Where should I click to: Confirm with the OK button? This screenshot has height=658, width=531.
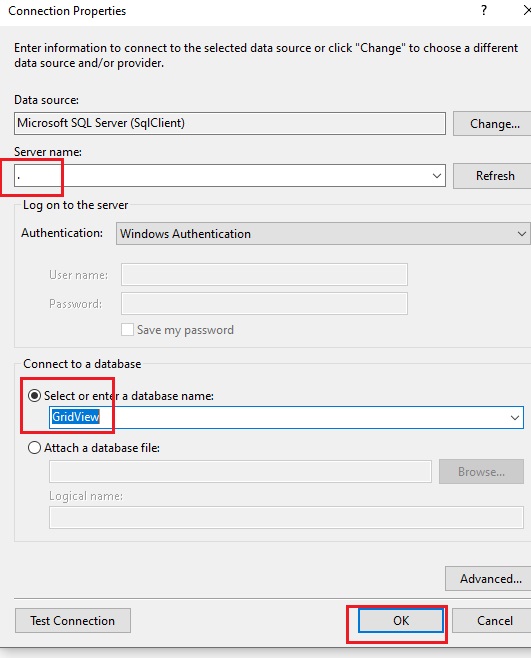[x=401, y=621]
